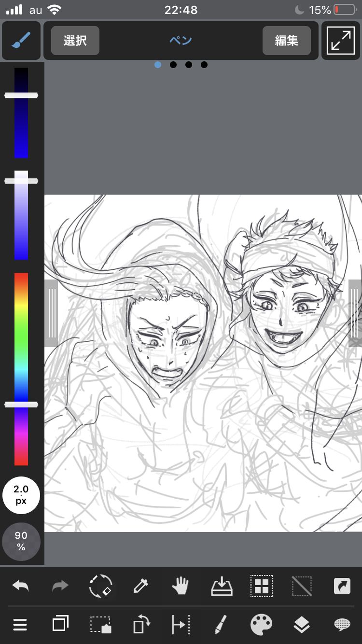Tap the share export arrow icon
The image size is (362, 644).
342,587
